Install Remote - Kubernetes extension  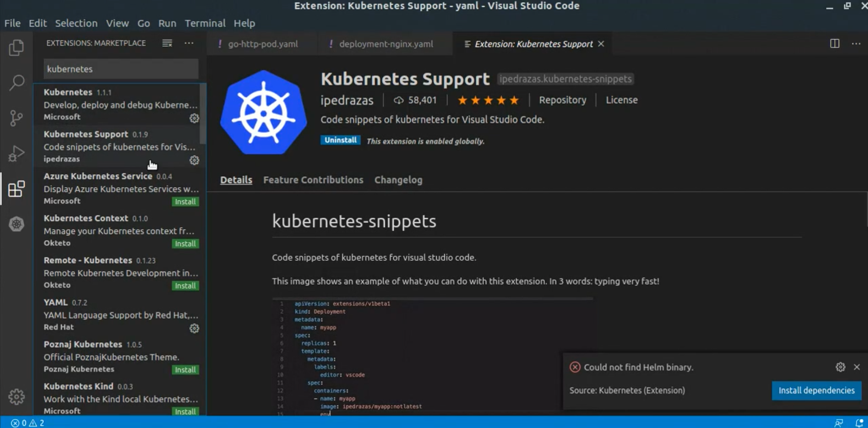pyautogui.click(x=185, y=286)
